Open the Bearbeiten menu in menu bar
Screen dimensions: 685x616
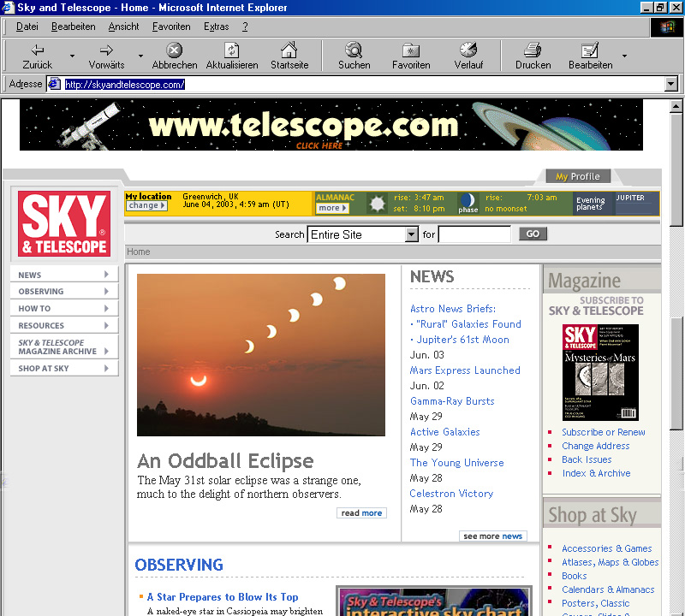(74, 27)
